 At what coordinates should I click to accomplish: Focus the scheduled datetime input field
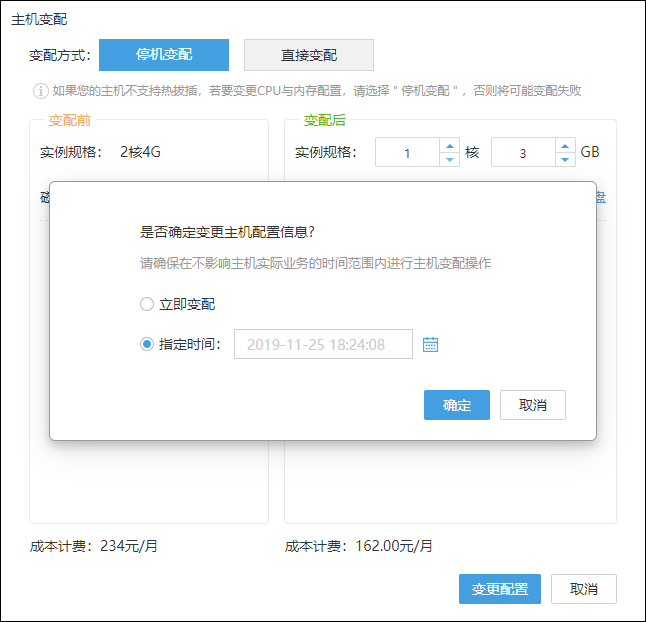(x=322, y=344)
